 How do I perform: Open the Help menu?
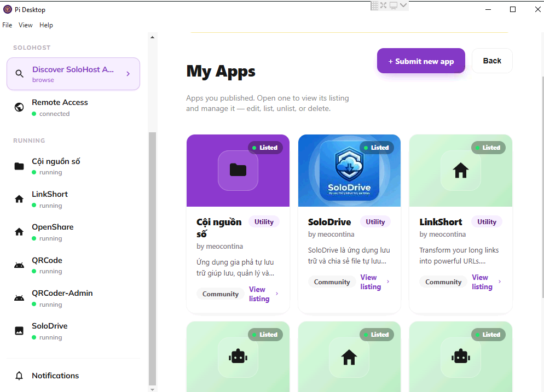click(46, 25)
